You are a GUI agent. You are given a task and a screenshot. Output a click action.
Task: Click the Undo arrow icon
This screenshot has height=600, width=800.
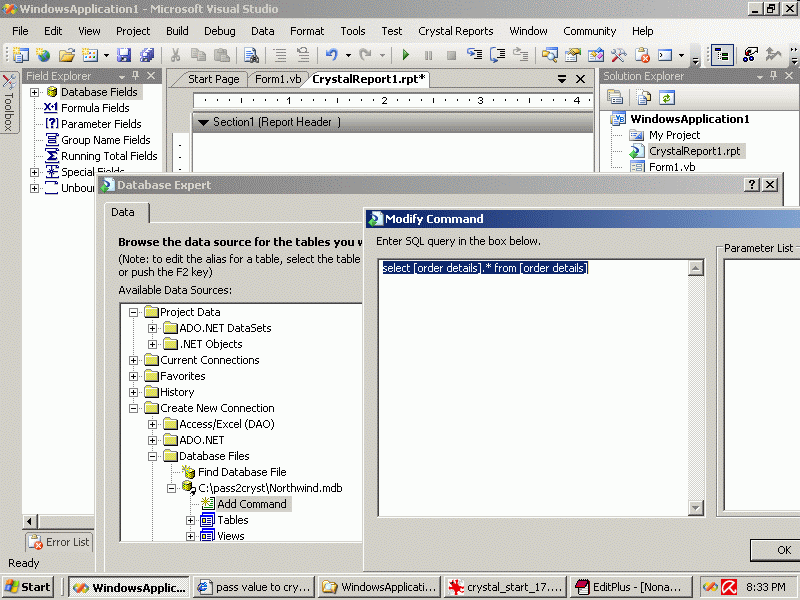[332, 55]
